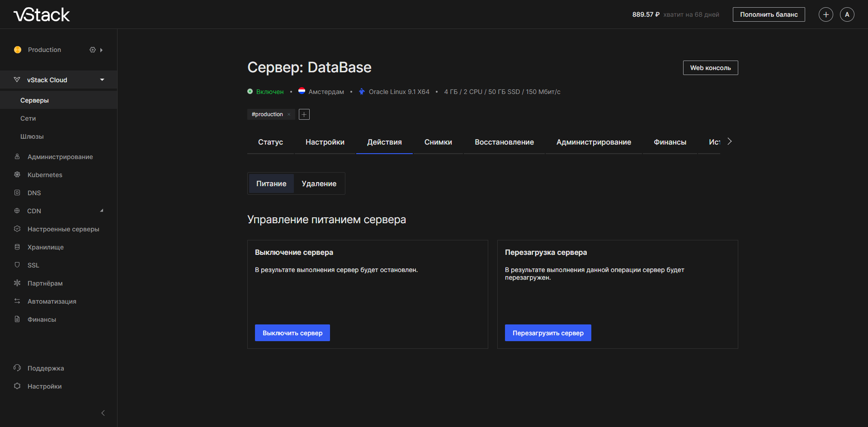
Task: Select the Питание toggle option
Action: pyautogui.click(x=271, y=183)
